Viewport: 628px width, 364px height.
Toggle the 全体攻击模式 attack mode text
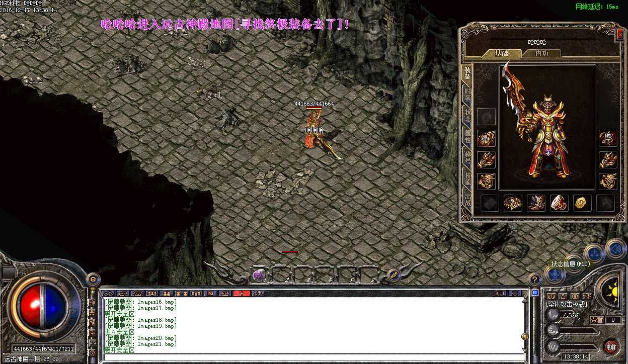(x=567, y=304)
